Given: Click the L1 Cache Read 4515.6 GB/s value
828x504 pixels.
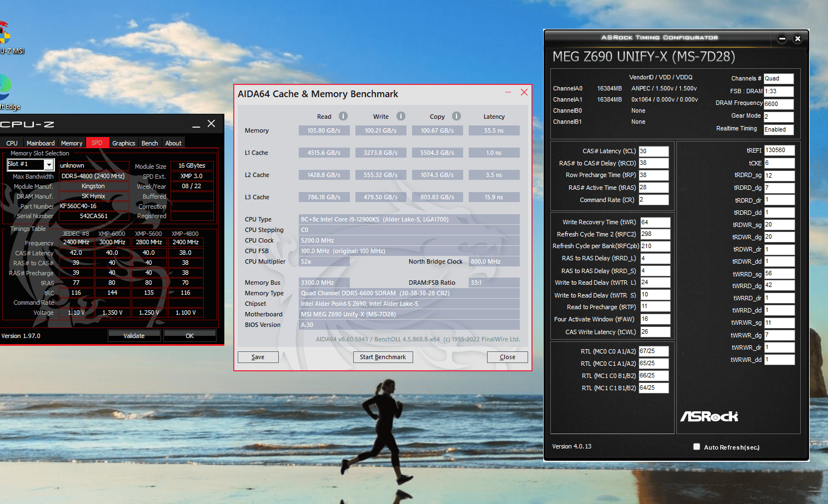Looking at the screenshot, I should [324, 153].
